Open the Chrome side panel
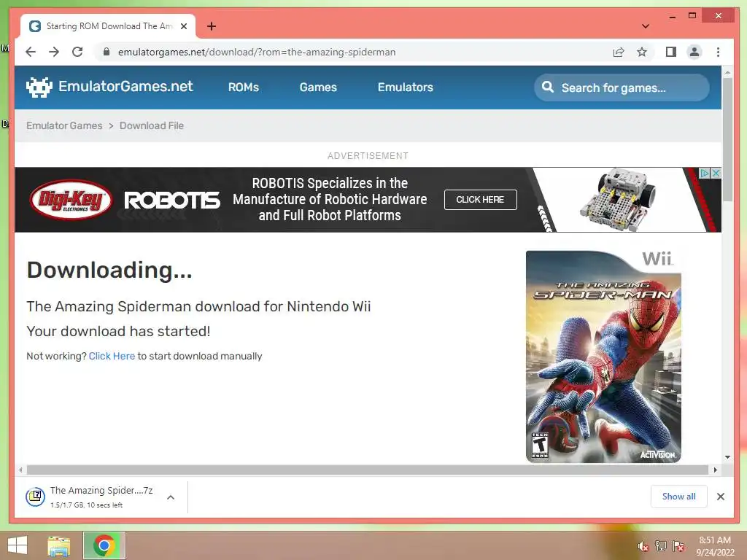The width and height of the screenshot is (747, 560). pyautogui.click(x=671, y=52)
